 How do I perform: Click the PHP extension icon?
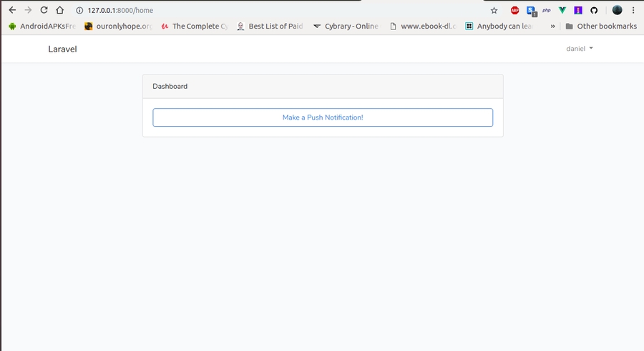[x=547, y=11]
